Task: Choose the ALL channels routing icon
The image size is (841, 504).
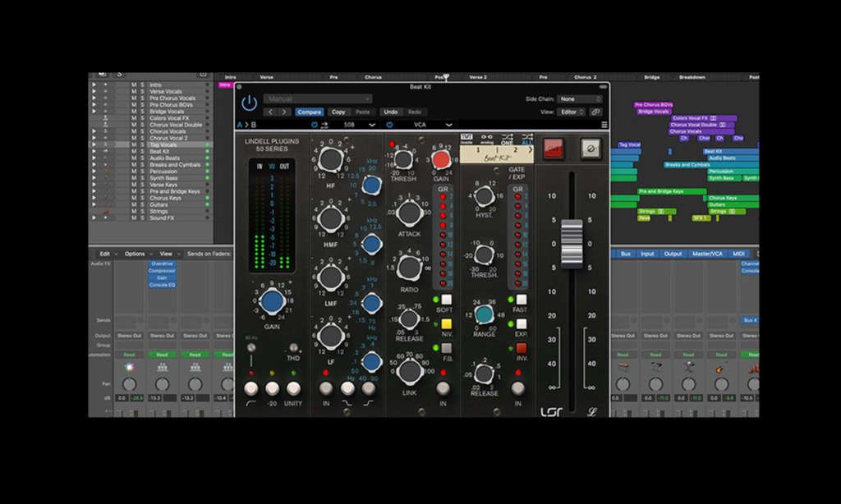Action: pos(527,139)
